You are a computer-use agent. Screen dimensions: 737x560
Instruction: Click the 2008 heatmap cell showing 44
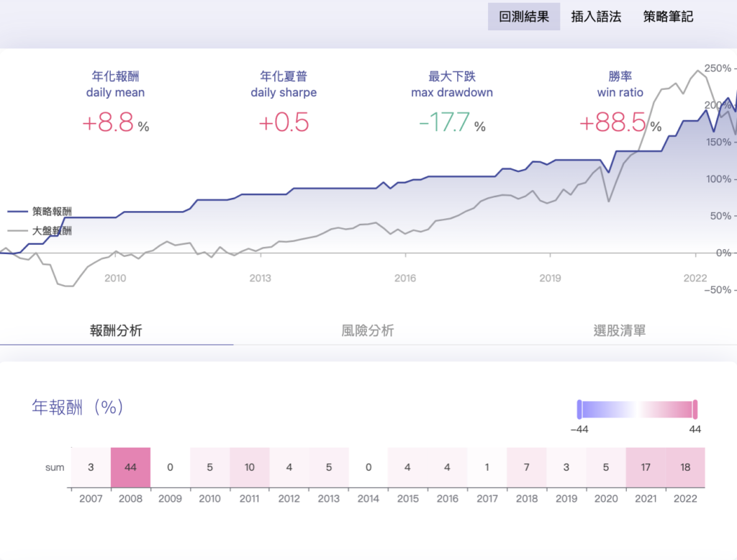click(131, 467)
